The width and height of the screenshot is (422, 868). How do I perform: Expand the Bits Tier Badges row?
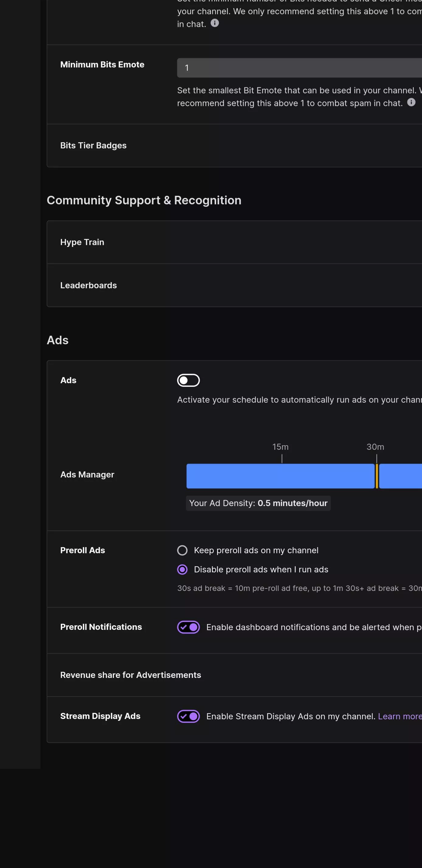(234, 146)
